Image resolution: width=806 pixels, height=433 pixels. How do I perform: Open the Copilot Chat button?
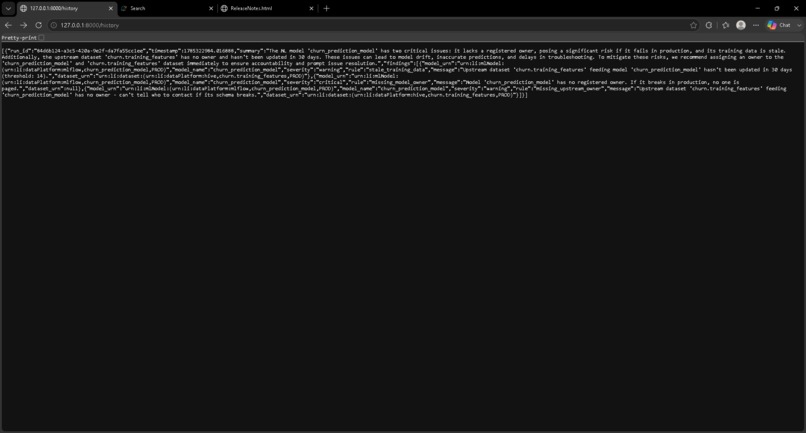[779, 25]
